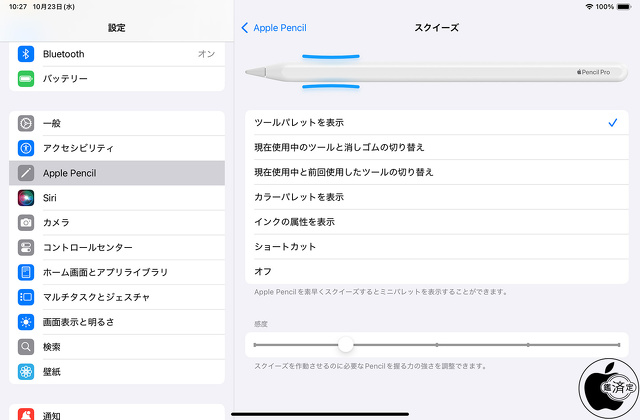Select 現在使用中と前回使用したツールの切り替え option
640x420 pixels.
[437, 172]
